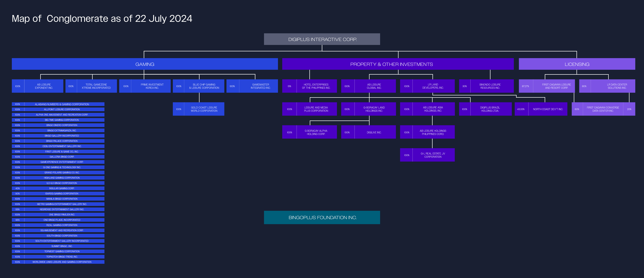Click BINONDO LEISURE RESOURCES INC. box
Image resolution: width=644 pixels, height=278 pixels.
pyautogui.click(x=486, y=86)
